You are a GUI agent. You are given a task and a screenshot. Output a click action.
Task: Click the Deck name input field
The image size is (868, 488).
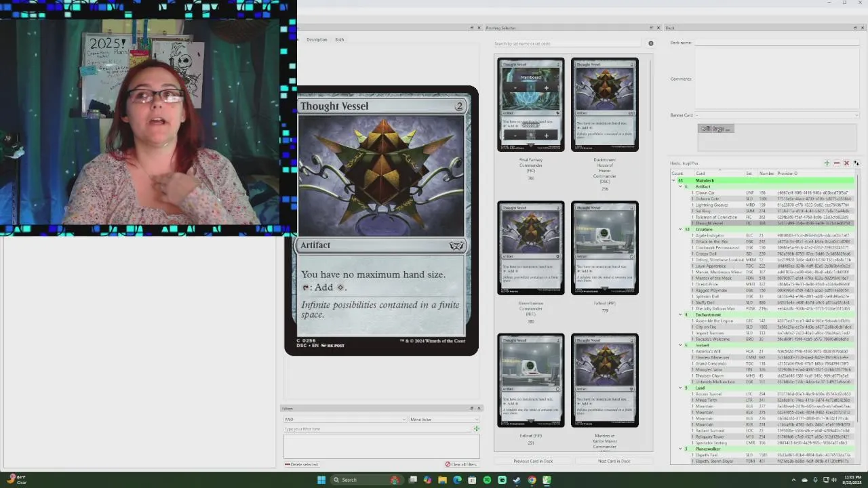[x=777, y=43]
